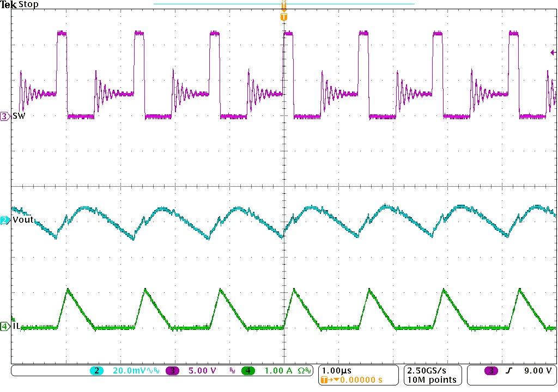Viewport: 558px width, 392px height.
Task: Click the orange trigger position T marker
Action: coord(283,16)
